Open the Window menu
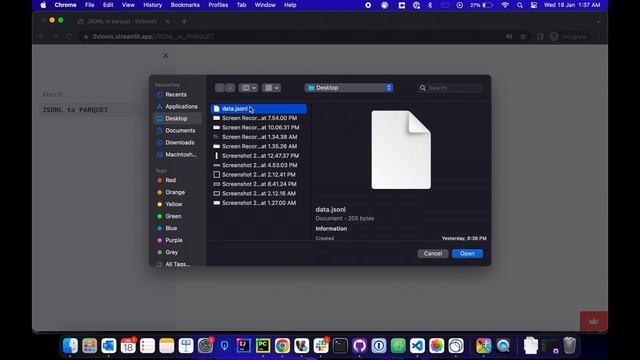This screenshot has height=360, width=640. tap(265, 5)
